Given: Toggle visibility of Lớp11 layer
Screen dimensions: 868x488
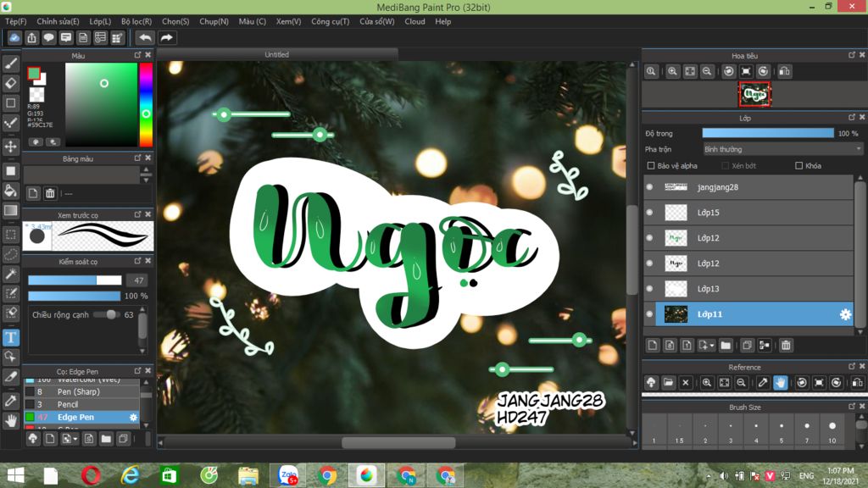Looking at the screenshot, I should tap(650, 314).
